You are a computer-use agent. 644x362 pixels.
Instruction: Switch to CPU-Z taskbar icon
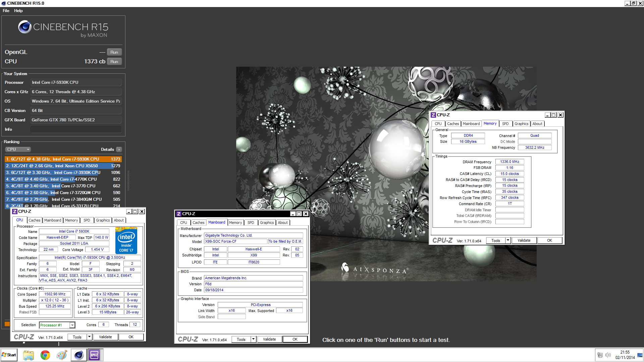pyautogui.click(x=95, y=355)
